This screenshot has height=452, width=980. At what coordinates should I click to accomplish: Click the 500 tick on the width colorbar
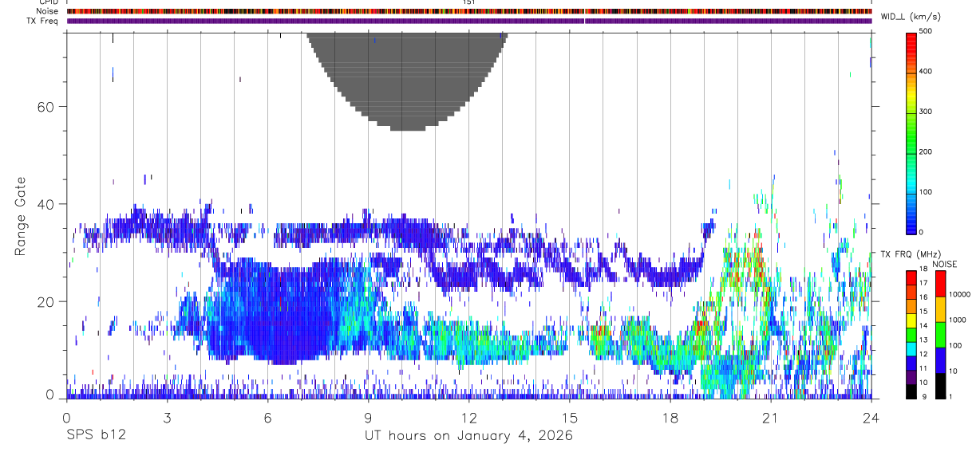(x=926, y=32)
